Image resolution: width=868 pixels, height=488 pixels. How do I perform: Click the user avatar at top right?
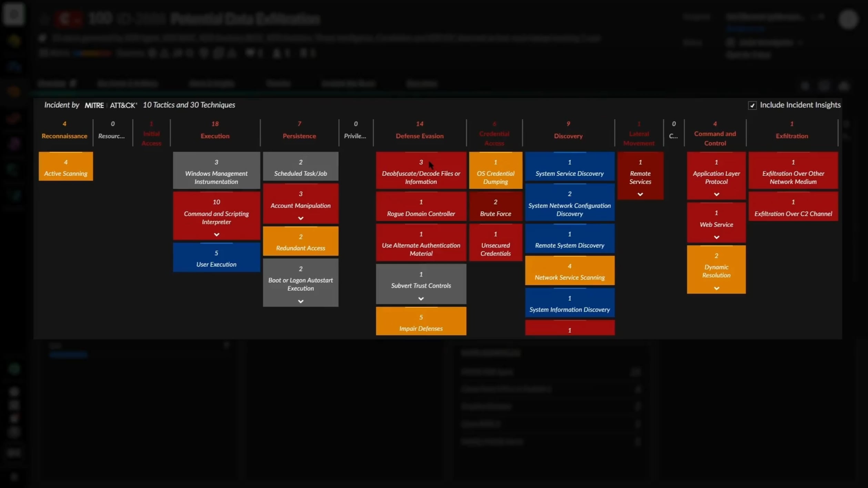[x=848, y=19]
